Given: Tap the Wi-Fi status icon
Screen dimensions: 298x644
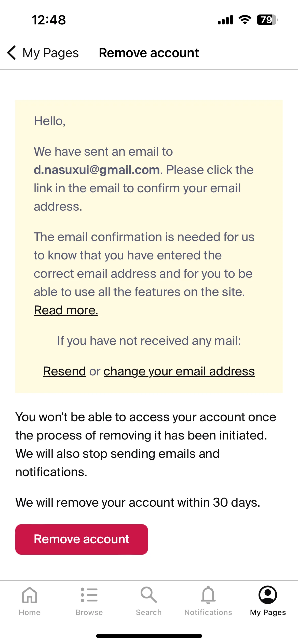Looking at the screenshot, I should click(245, 20).
